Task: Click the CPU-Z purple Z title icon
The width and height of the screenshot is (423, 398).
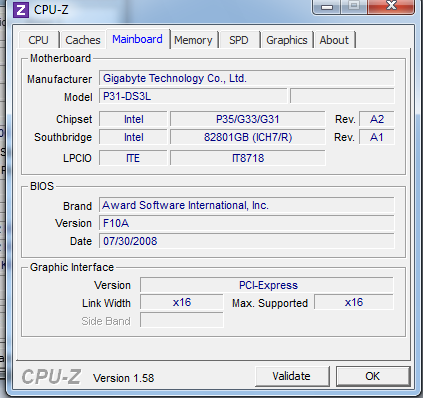Action: pyautogui.click(x=21, y=10)
